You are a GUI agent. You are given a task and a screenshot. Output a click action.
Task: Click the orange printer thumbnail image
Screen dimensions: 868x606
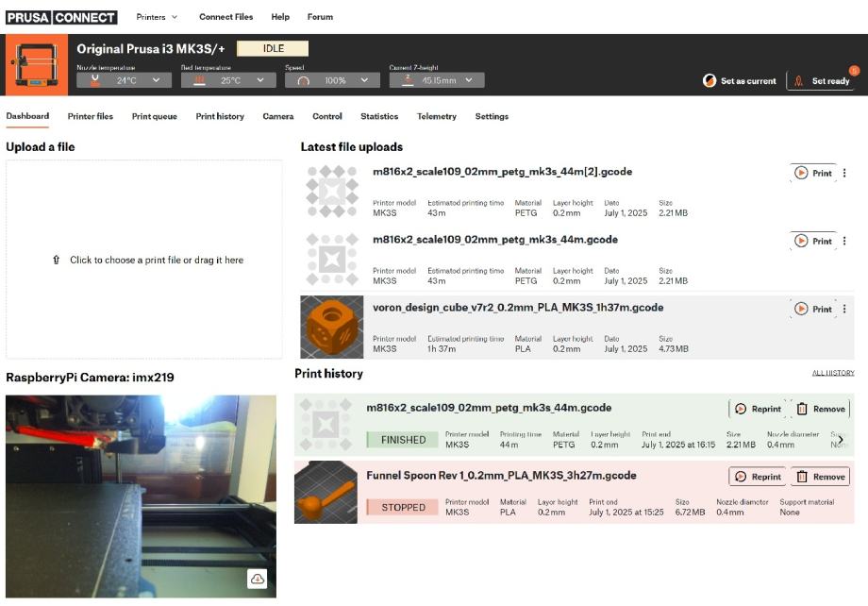tap(37, 65)
